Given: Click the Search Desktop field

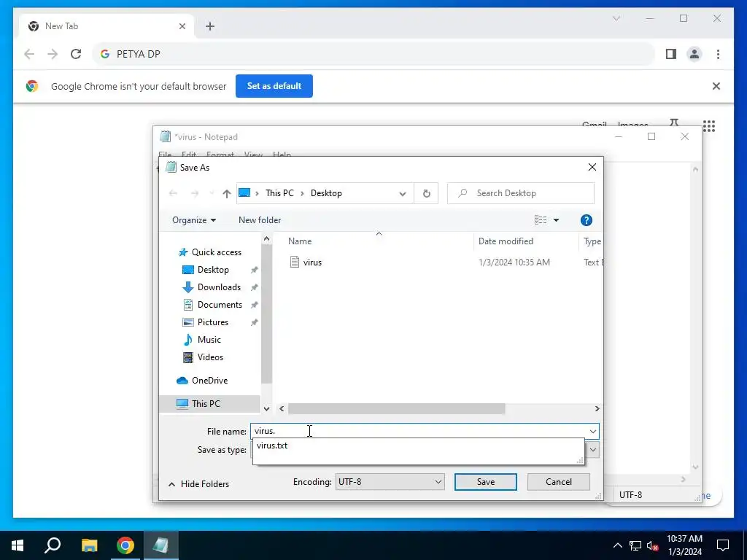Looking at the screenshot, I should point(521,193).
